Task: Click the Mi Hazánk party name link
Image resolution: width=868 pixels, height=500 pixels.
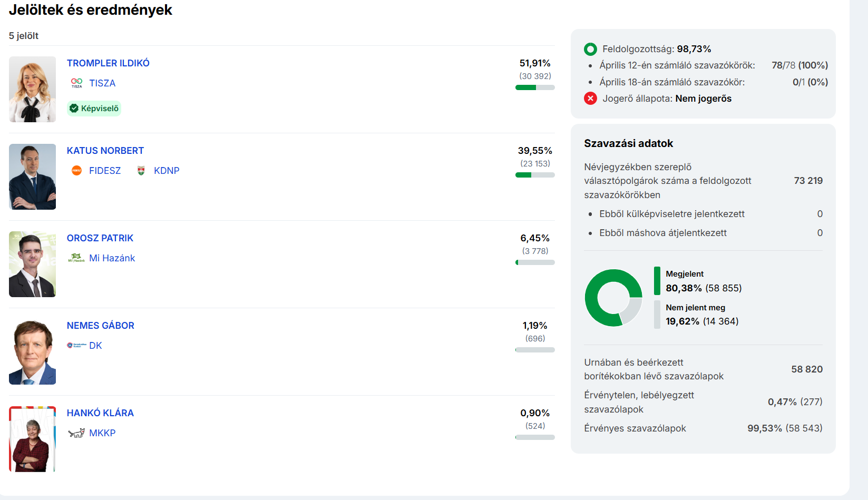Action: click(x=112, y=258)
